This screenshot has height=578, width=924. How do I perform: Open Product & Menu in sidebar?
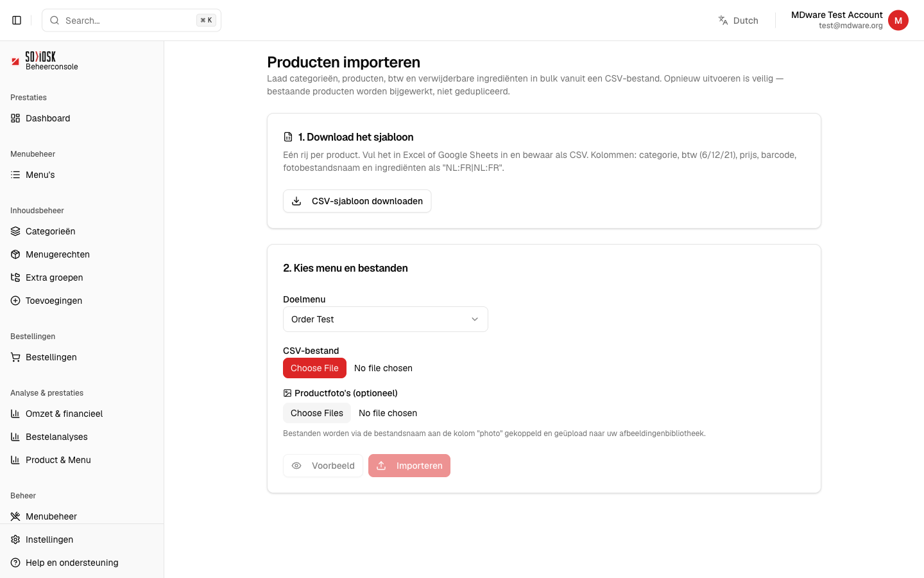coord(81,460)
